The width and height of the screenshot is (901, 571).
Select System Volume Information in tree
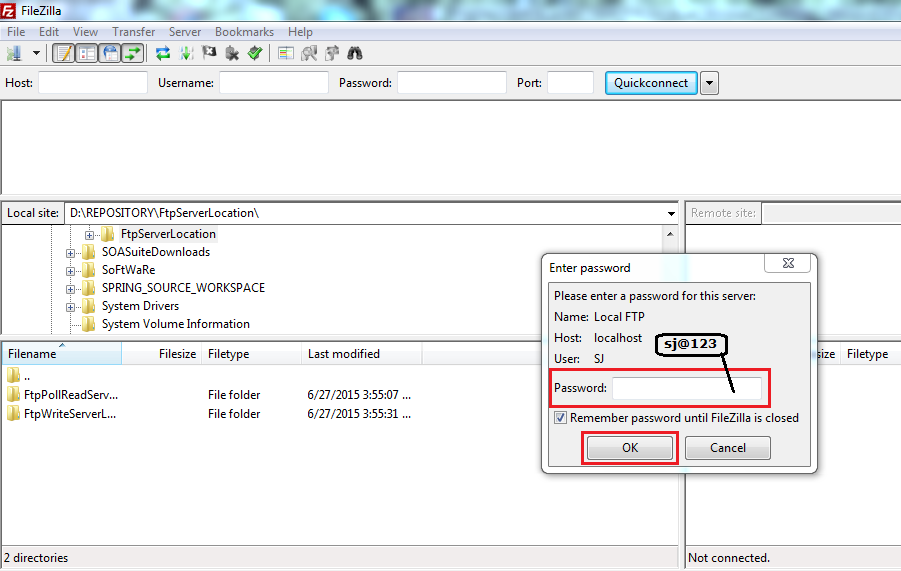click(176, 324)
